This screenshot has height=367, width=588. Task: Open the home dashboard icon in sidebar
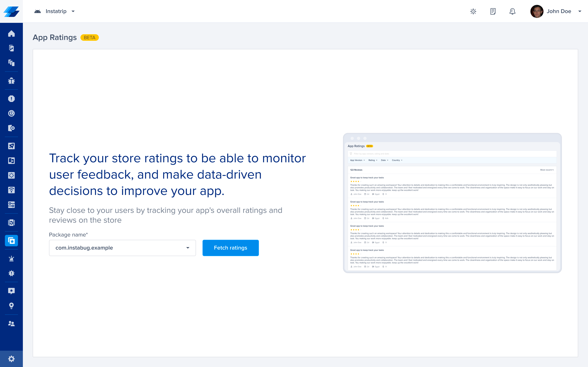pos(11,33)
